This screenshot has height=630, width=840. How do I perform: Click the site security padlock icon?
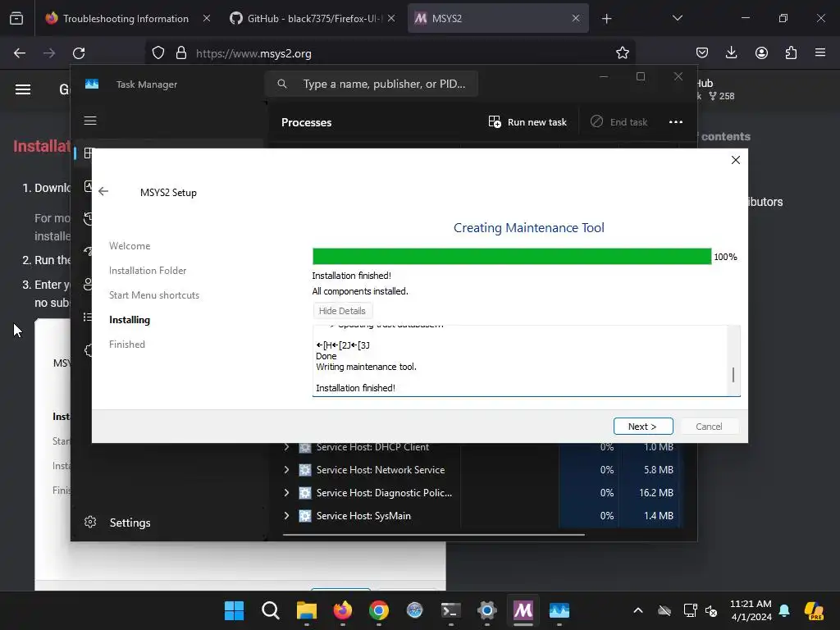click(181, 53)
